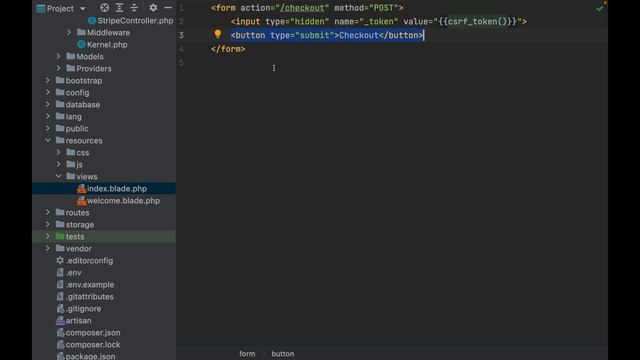Collapse the views folder
640x360 pixels.
click(x=58, y=176)
